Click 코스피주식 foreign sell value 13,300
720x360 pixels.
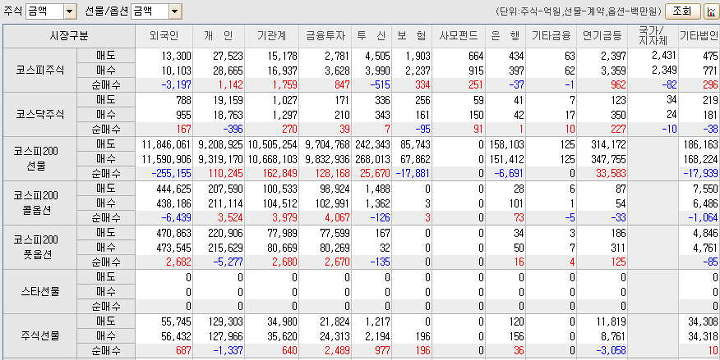tap(177, 56)
